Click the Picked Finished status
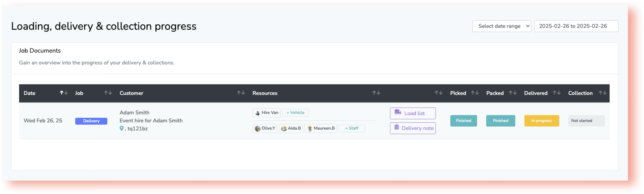The width and height of the screenshot is (644, 194). coord(464,121)
